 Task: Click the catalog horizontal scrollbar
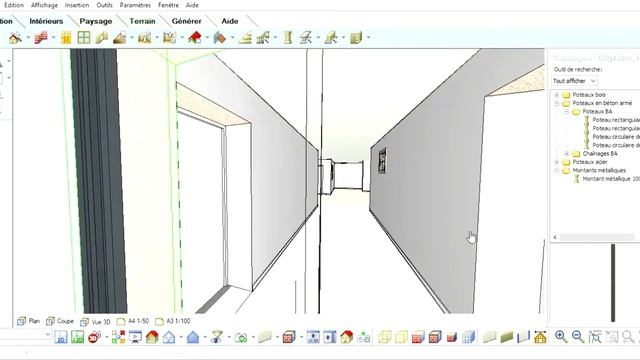coord(597,237)
